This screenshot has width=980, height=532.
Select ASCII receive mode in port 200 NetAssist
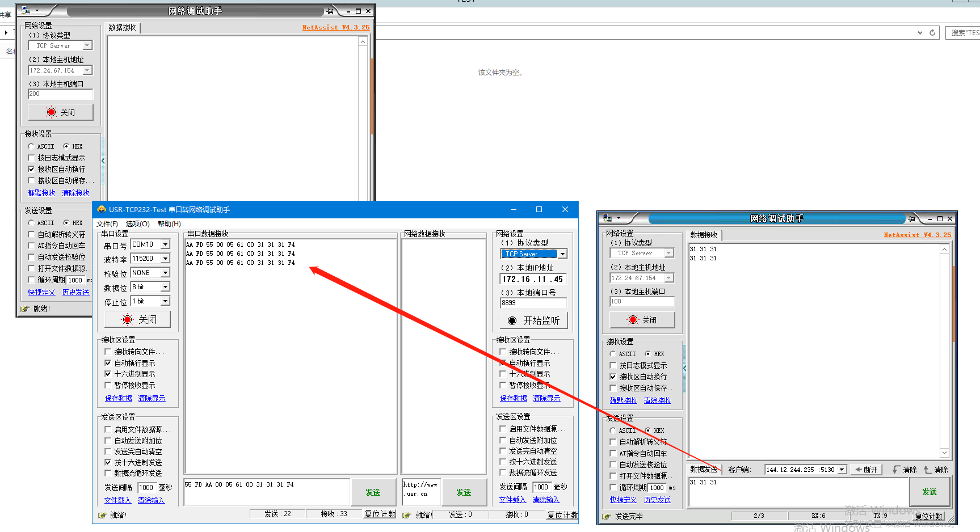31,146
